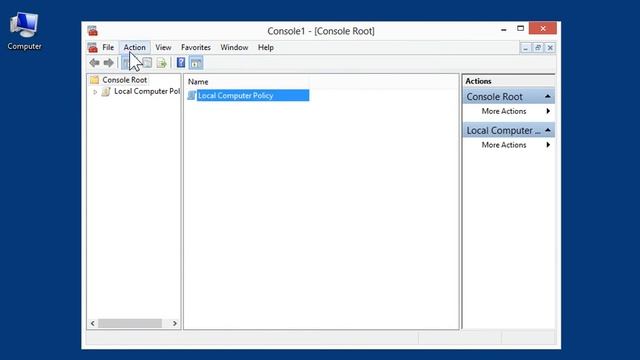Open the View menu
Viewport: 640px width, 360px height.
163,47
